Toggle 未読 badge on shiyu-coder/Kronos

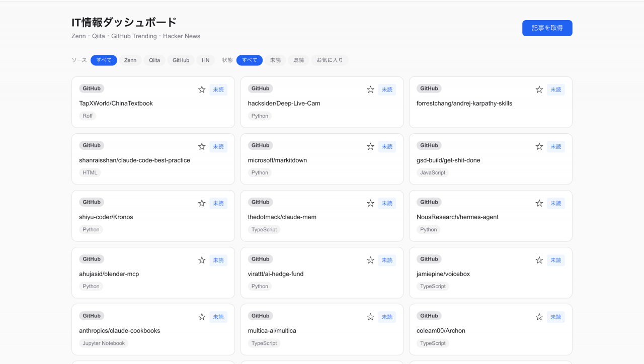pyautogui.click(x=218, y=203)
